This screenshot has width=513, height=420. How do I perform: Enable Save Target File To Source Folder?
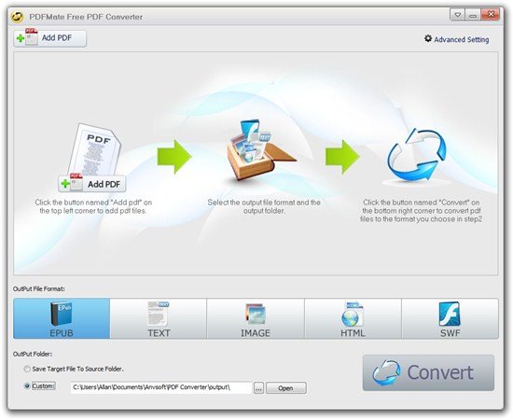pos(27,369)
